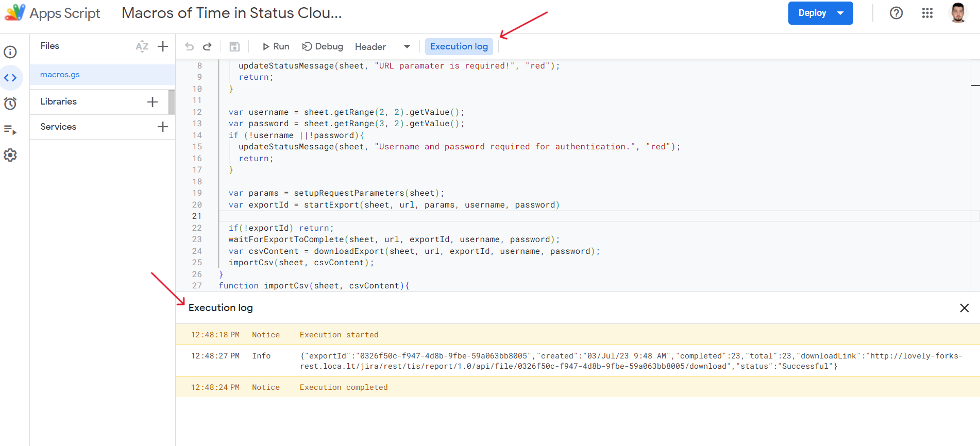Add a new file with plus icon
The height and width of the screenshot is (446, 980).
[163, 46]
